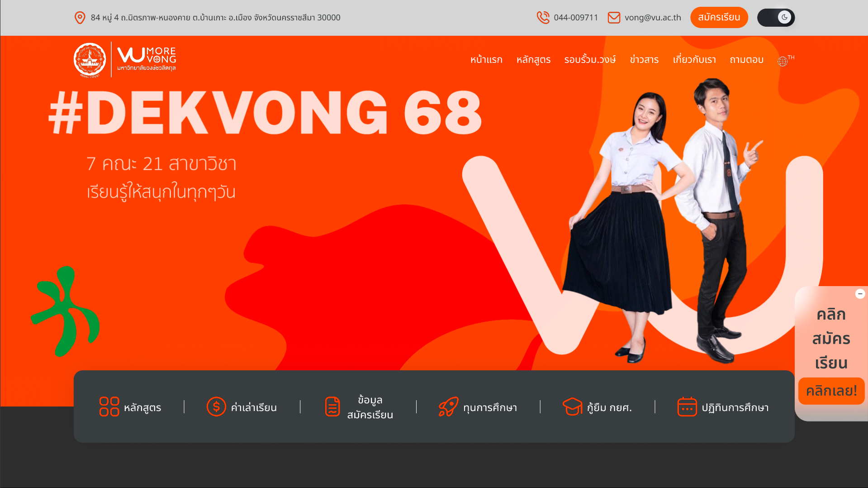Viewport: 868px width, 488px height.
Task: Toggle the dark mode switch
Action: tap(776, 18)
